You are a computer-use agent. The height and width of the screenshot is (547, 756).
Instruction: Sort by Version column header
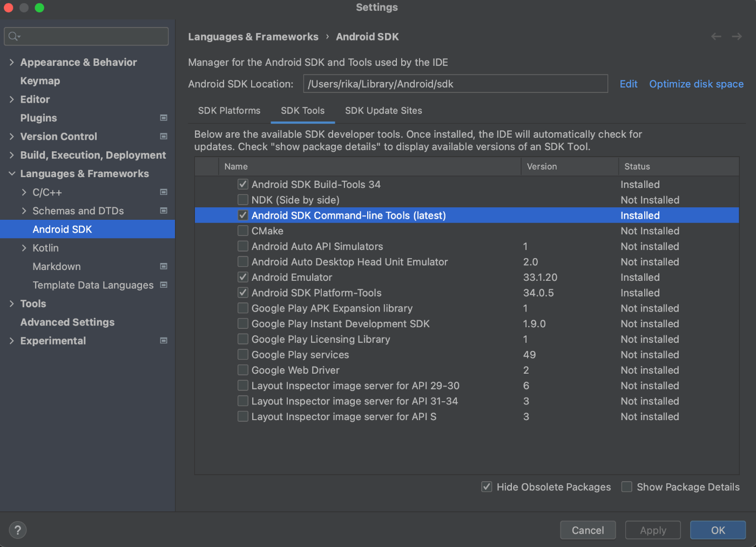570,166
